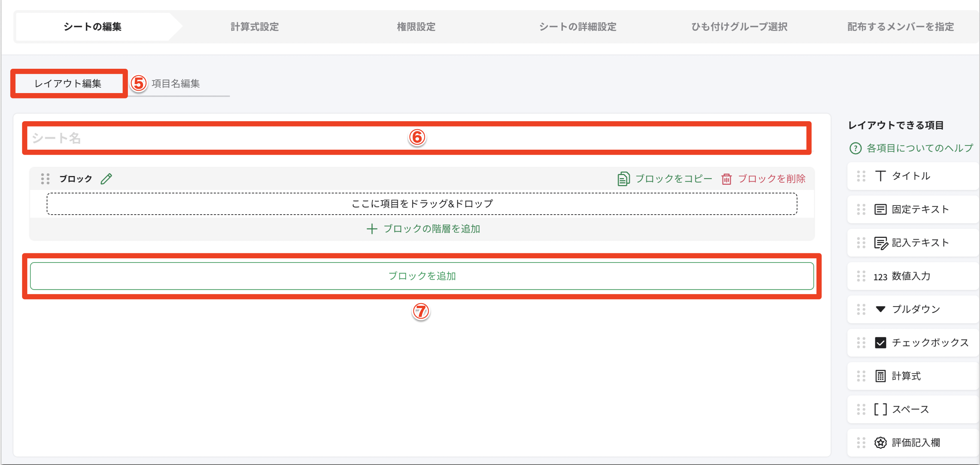Grab the block drag handle beside ブロック

point(45,179)
